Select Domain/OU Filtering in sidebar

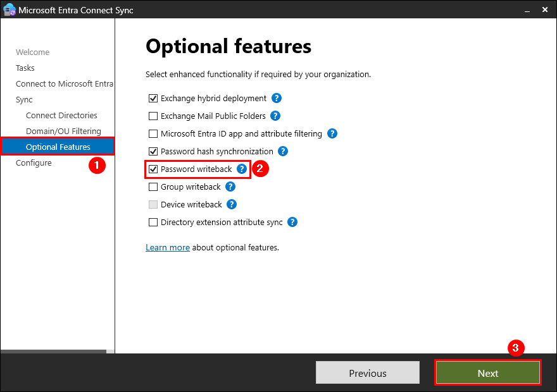[x=63, y=132]
